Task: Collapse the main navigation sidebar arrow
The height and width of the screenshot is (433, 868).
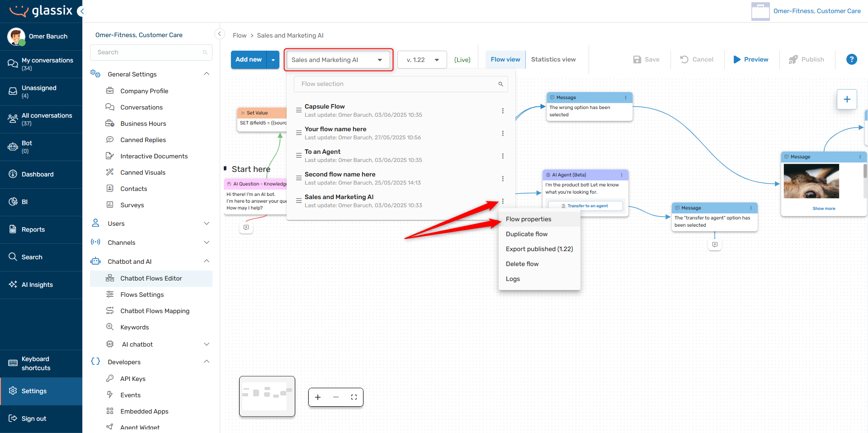Action: coord(81,11)
